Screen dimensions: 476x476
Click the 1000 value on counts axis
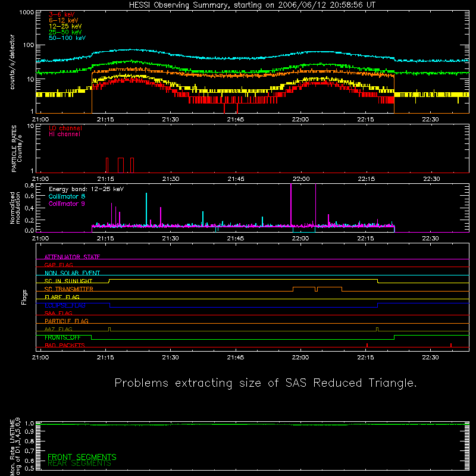tap(26, 12)
